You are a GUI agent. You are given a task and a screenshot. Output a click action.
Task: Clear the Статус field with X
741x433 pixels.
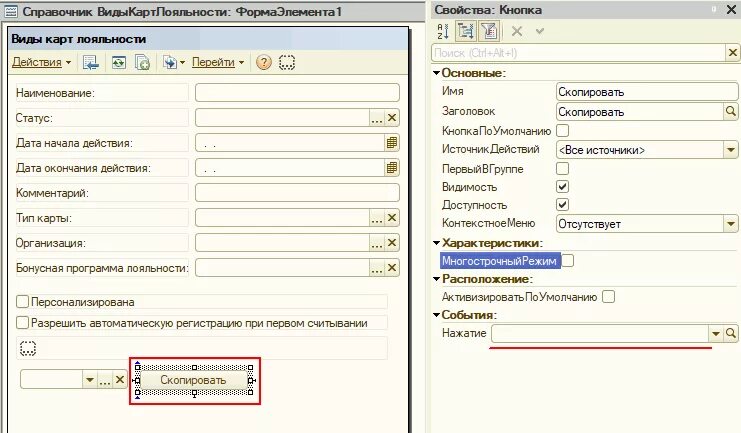pyautogui.click(x=392, y=118)
